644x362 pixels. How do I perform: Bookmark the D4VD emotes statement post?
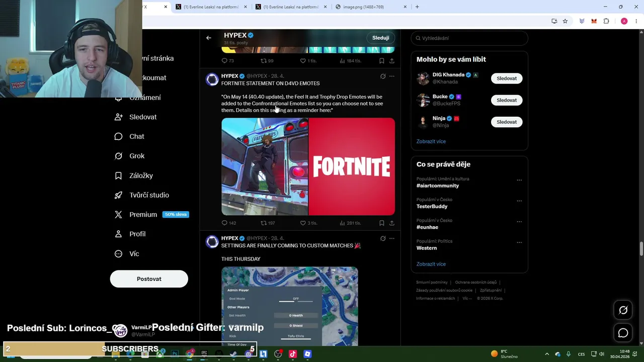381,223
